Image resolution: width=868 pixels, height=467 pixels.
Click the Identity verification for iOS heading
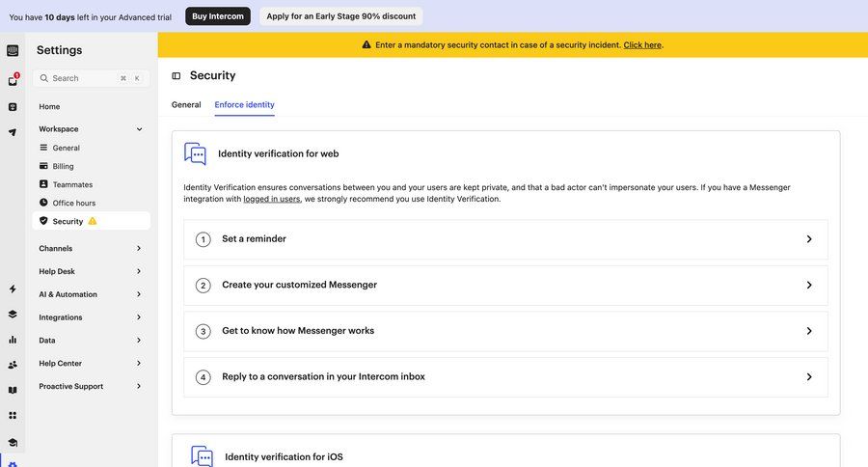[284, 457]
